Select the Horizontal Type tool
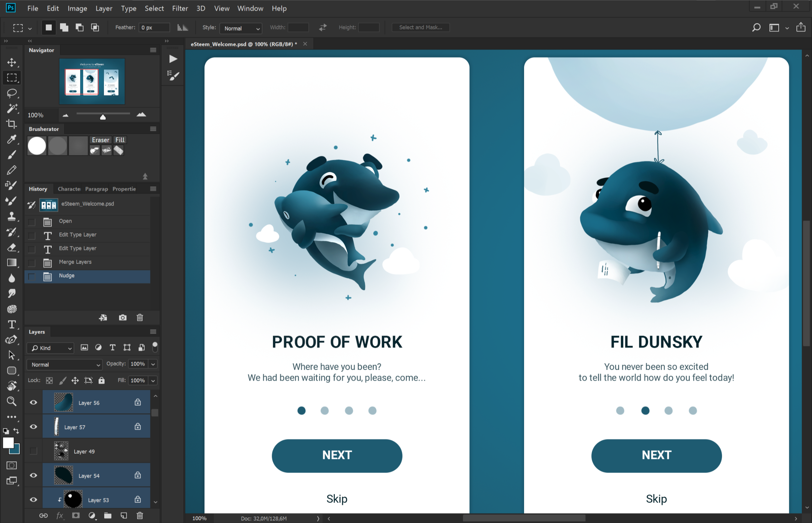This screenshot has width=812, height=523. coord(12,324)
